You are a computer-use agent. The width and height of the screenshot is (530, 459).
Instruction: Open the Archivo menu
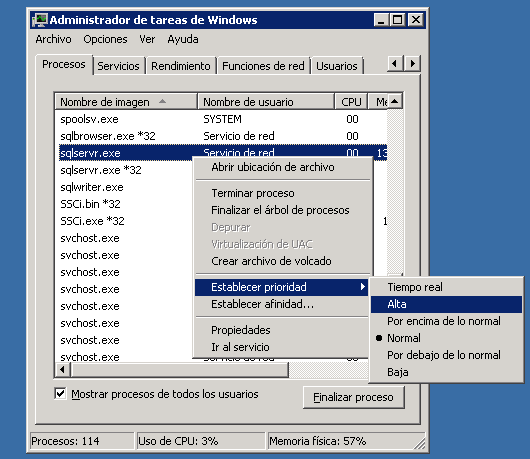coord(53,39)
